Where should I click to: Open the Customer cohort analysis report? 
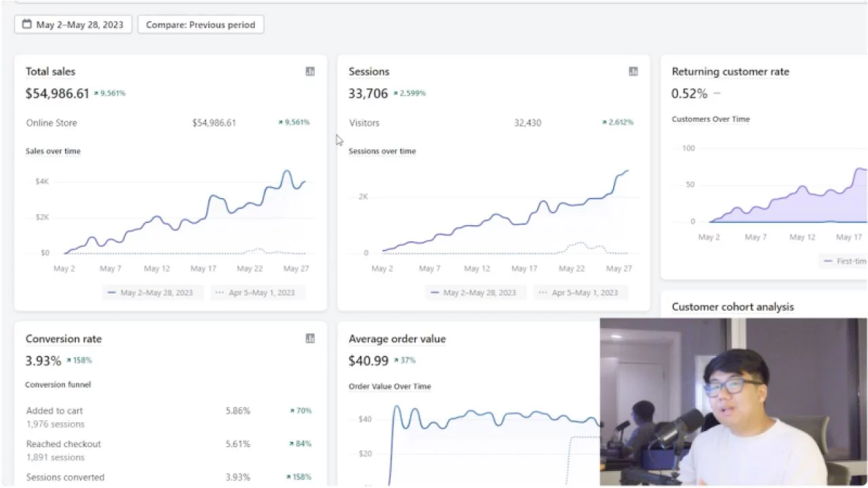point(732,306)
